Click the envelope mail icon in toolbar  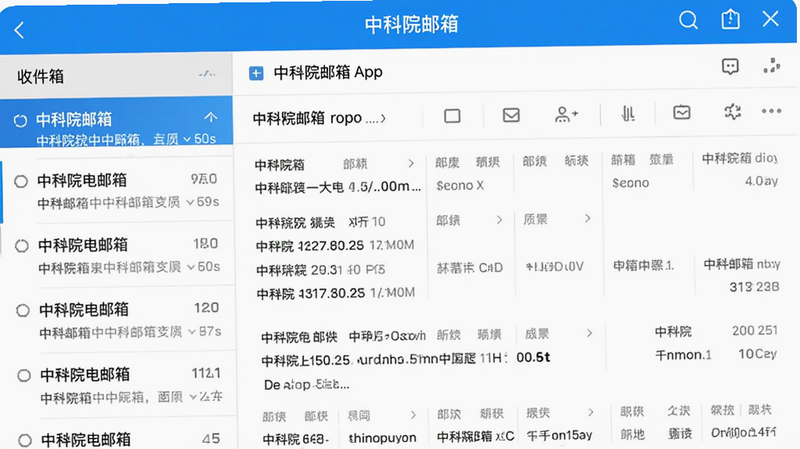coord(511,115)
